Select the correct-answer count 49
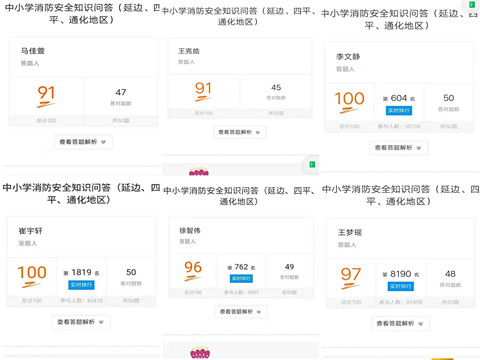 point(289,267)
